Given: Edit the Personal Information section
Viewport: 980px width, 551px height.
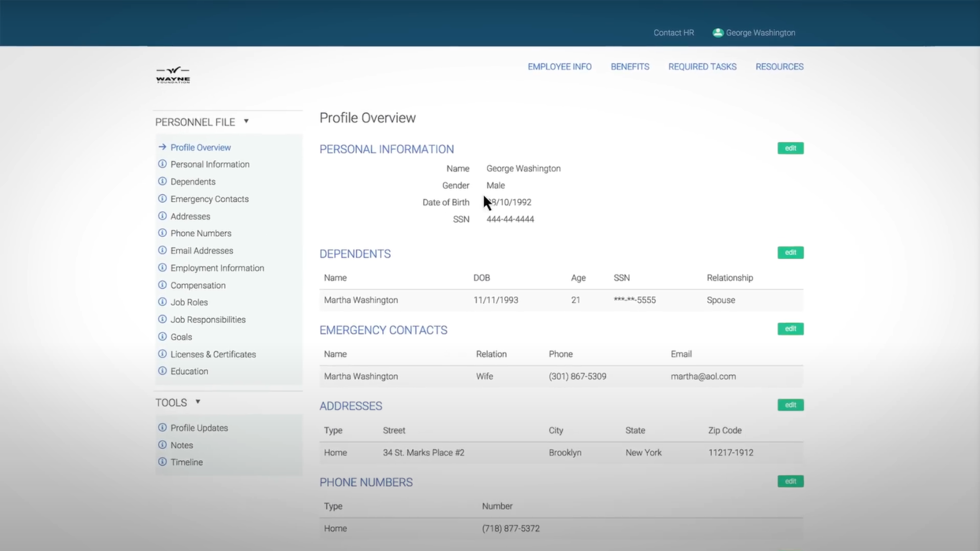Looking at the screenshot, I should 790,148.
